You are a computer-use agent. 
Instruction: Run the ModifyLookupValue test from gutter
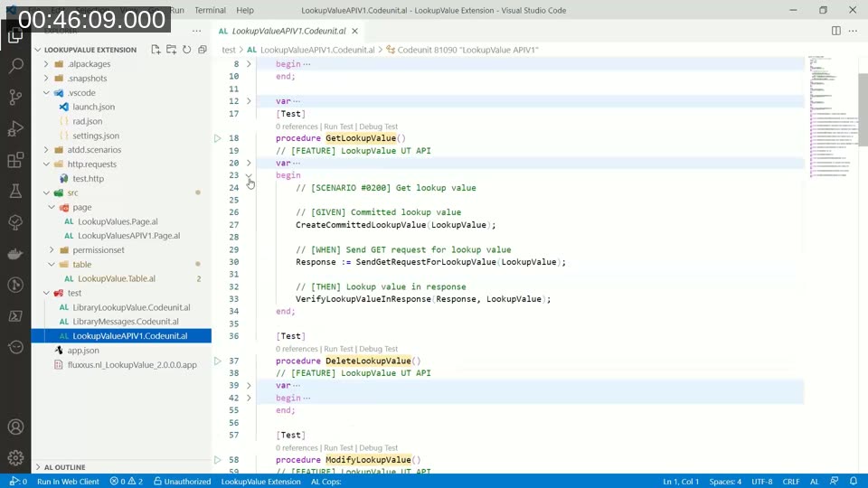[x=218, y=460]
